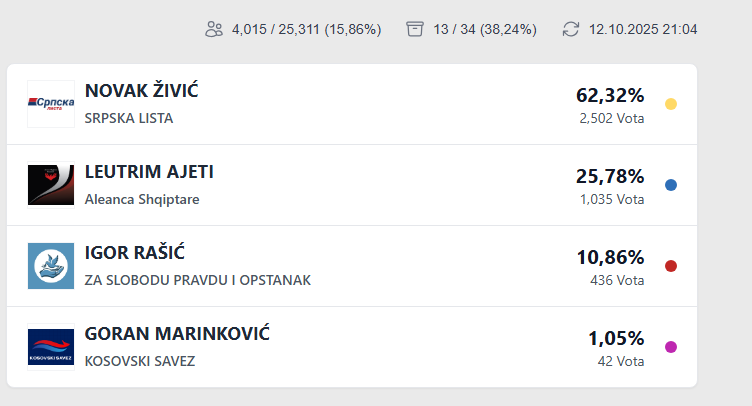Click the Srpska Lista party logo

click(x=51, y=104)
